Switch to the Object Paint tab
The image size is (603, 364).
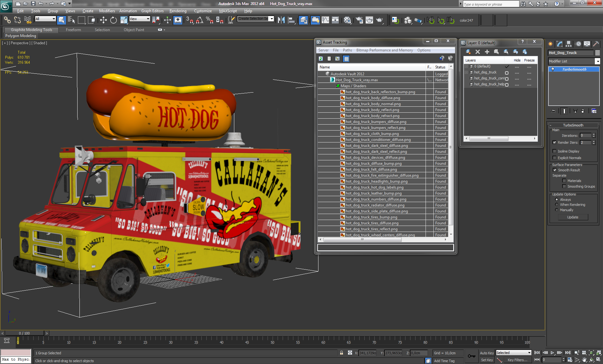pos(134,30)
